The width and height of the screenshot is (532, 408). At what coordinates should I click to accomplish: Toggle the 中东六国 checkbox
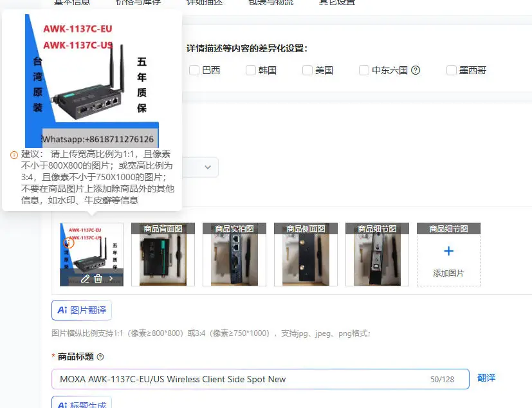(364, 70)
